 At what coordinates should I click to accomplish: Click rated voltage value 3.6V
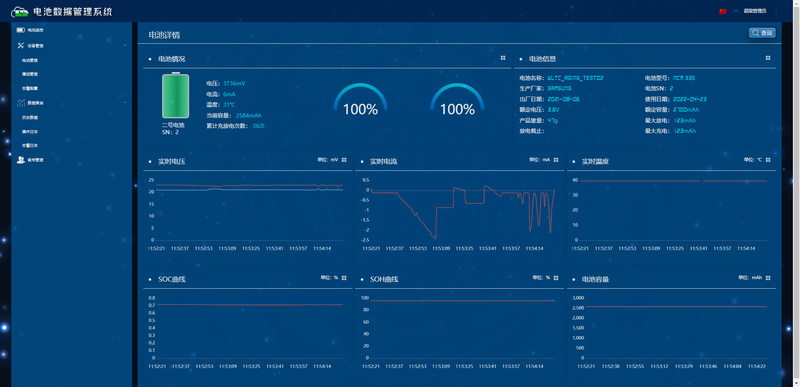click(x=553, y=110)
